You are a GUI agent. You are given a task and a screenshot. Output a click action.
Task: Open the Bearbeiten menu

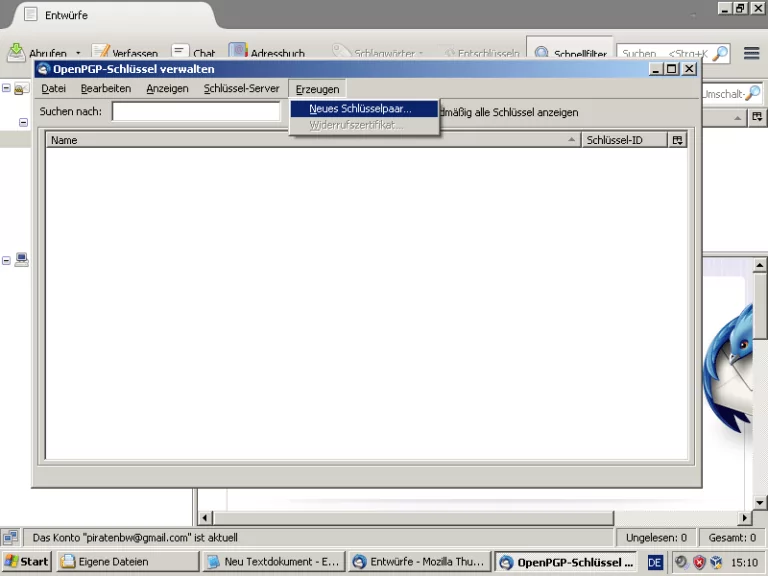[106, 89]
